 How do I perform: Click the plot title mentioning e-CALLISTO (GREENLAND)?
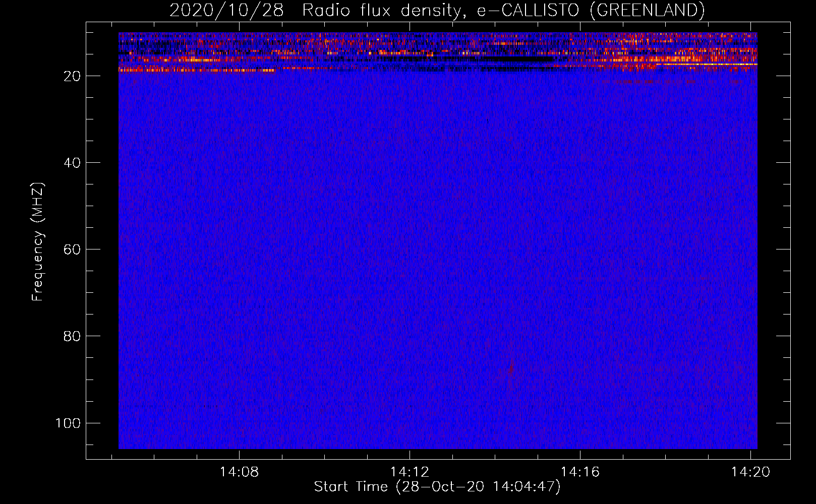437,10
